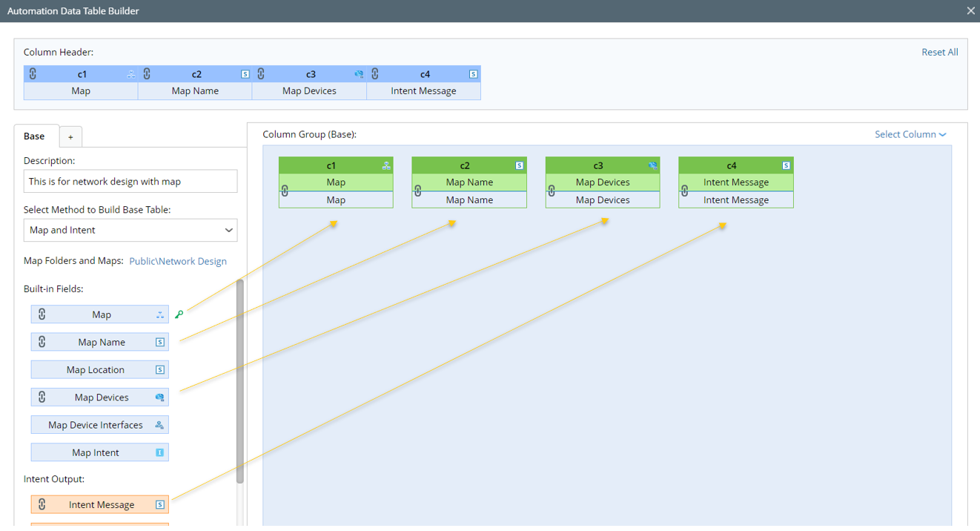980x531 pixels.
Task: Click string icon on Intent Message field
Action: click(160, 504)
